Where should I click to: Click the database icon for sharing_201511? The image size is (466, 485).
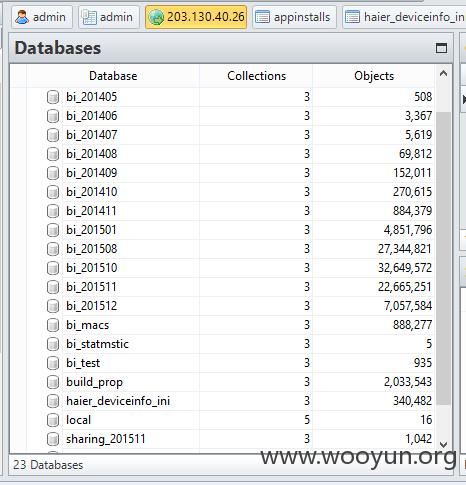pyautogui.click(x=53, y=439)
